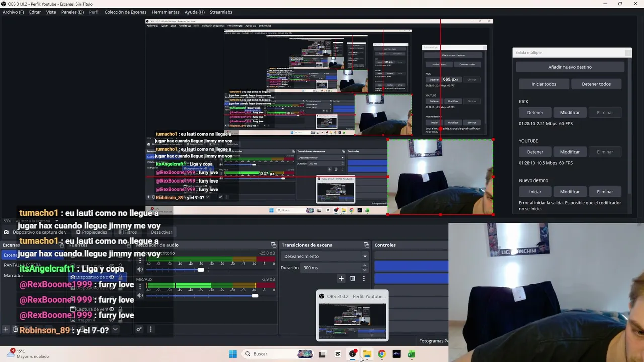Open the weather widget on taskbar
Viewport: 644px width, 362px height.
(x=28, y=354)
